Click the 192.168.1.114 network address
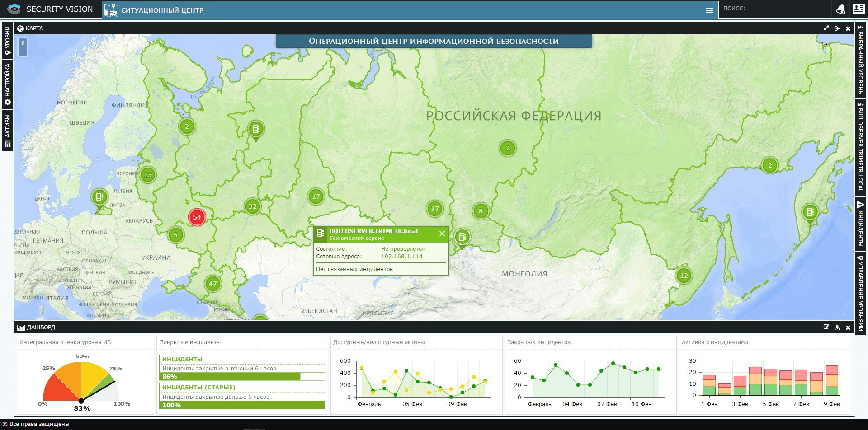The image size is (868, 430). (x=401, y=257)
